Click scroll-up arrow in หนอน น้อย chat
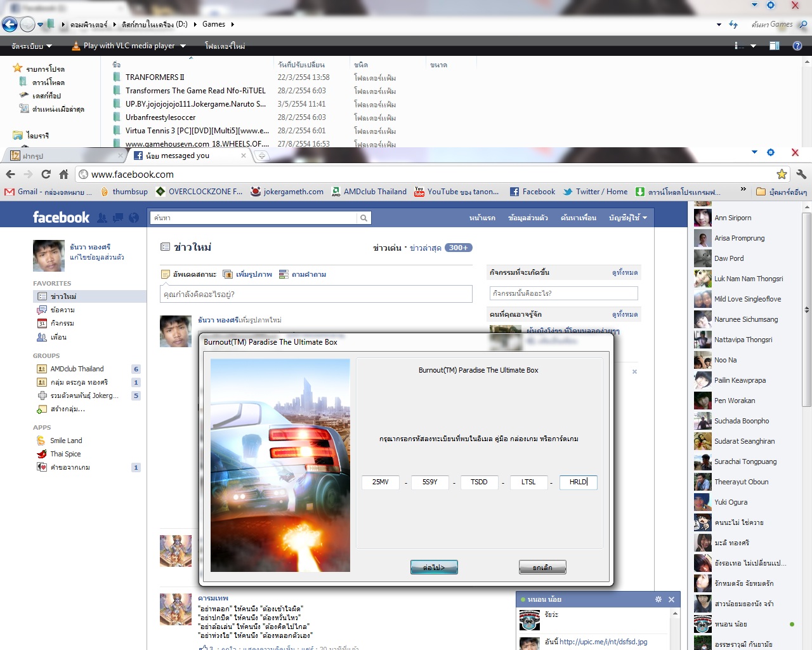The width and height of the screenshot is (812, 650). [675, 613]
